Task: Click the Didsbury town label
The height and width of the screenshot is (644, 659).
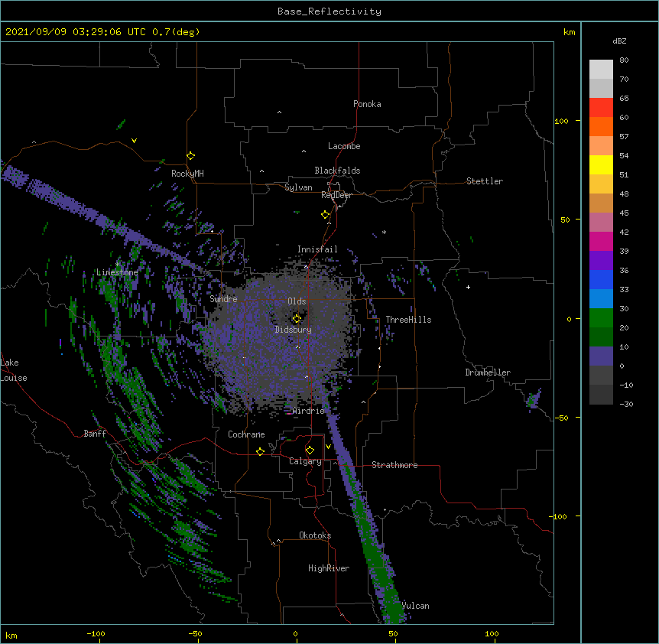Action: (x=294, y=330)
